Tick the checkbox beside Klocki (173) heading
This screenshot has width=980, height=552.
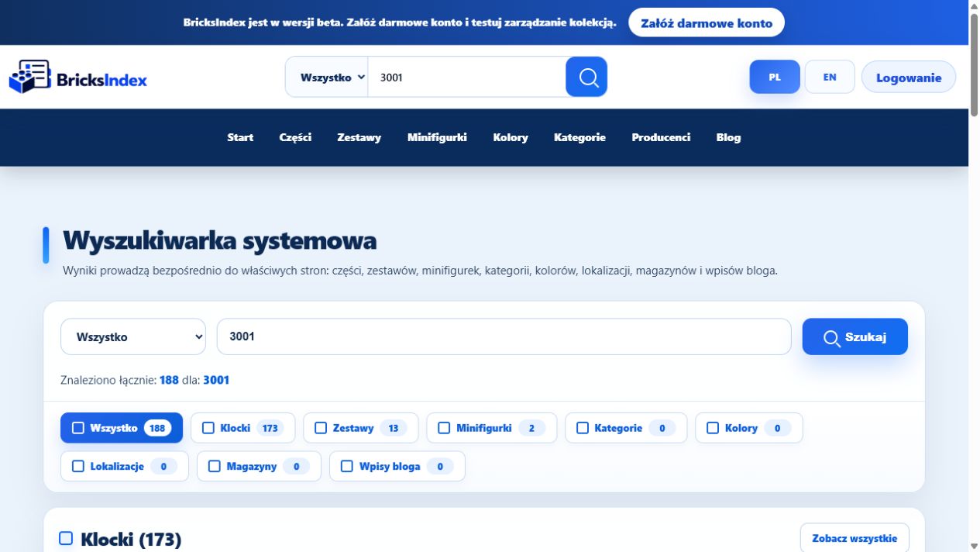tap(66, 538)
